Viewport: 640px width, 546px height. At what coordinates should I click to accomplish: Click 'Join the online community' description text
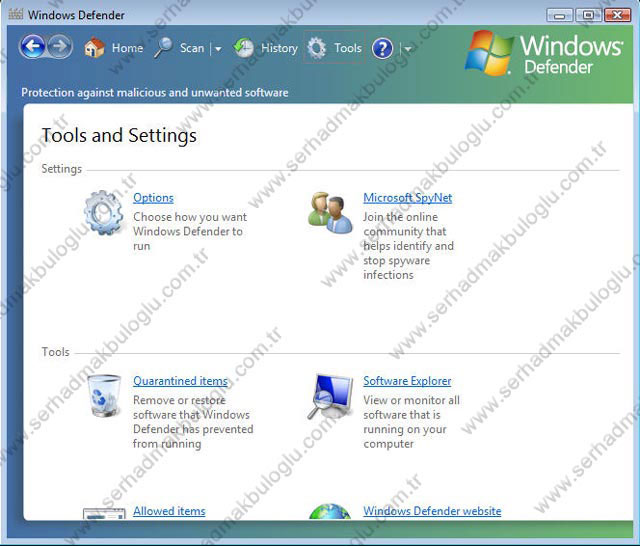pyautogui.click(x=408, y=246)
